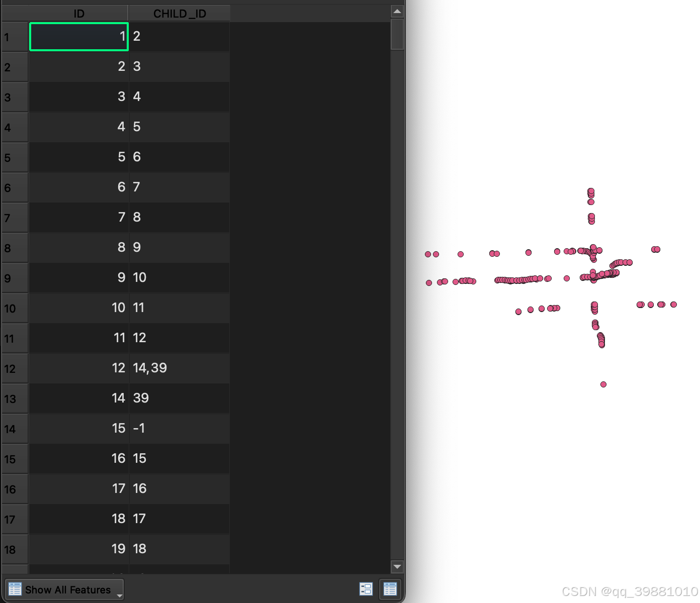This screenshot has width=700, height=603.
Task: Select row header 6
Action: click(15, 187)
